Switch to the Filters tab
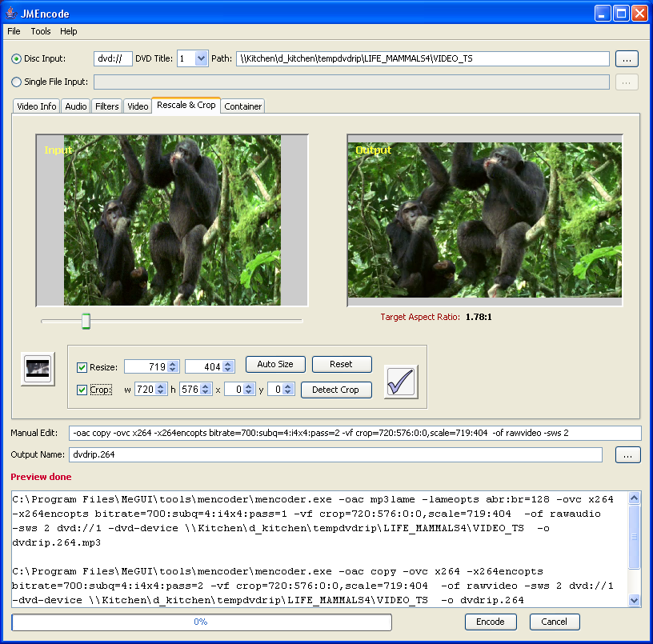The width and height of the screenshot is (653, 644). [107, 106]
